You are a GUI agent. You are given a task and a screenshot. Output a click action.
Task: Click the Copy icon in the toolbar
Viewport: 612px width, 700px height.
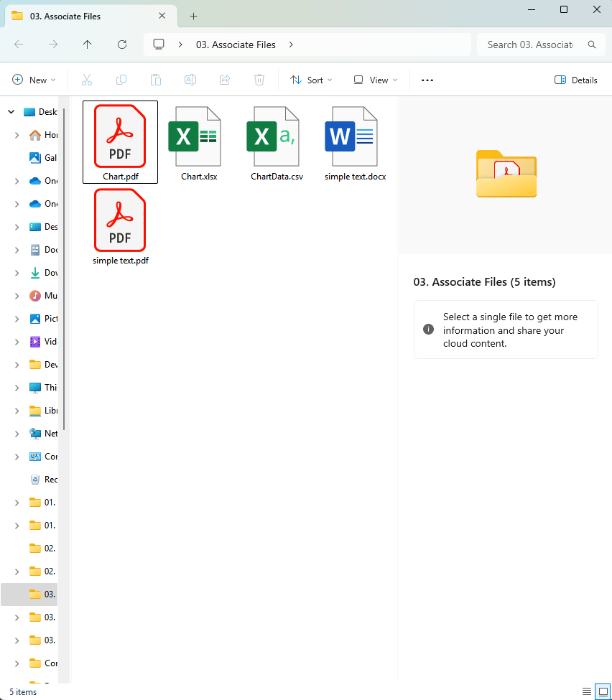coord(121,80)
